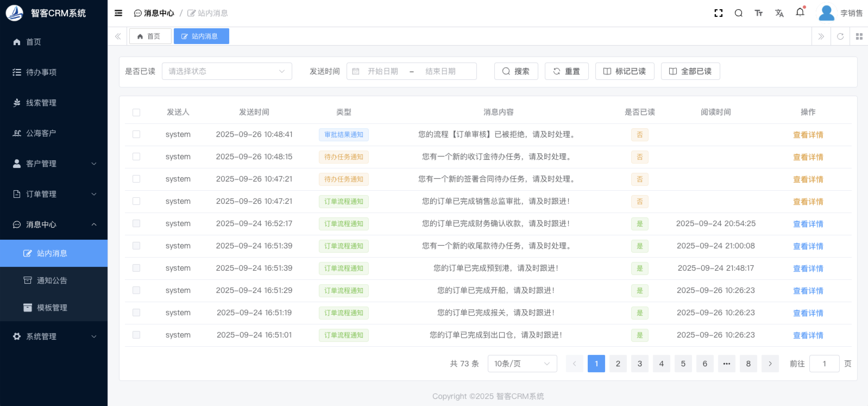Expand the 客户管理 sidebar menu
This screenshot has height=406, width=868.
(54, 164)
